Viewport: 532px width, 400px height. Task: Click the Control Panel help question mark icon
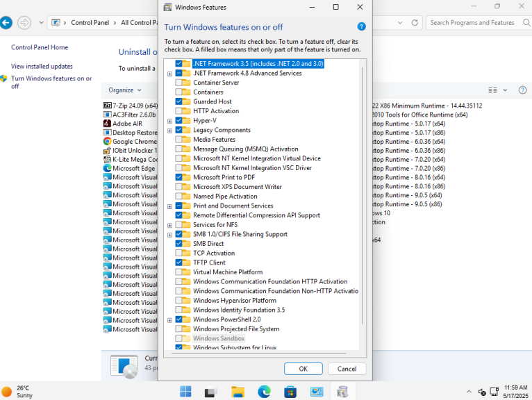[x=522, y=90]
